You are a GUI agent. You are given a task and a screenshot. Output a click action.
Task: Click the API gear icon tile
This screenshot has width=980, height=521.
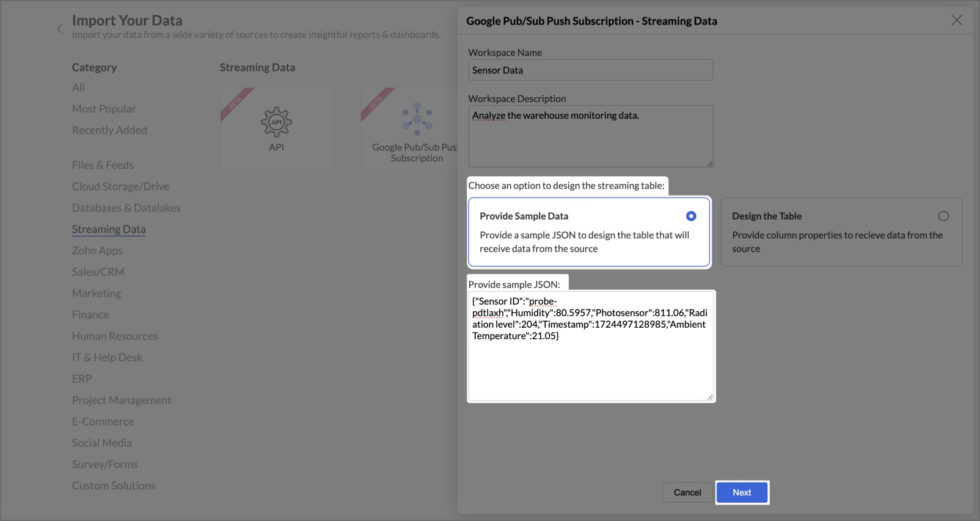click(x=276, y=122)
